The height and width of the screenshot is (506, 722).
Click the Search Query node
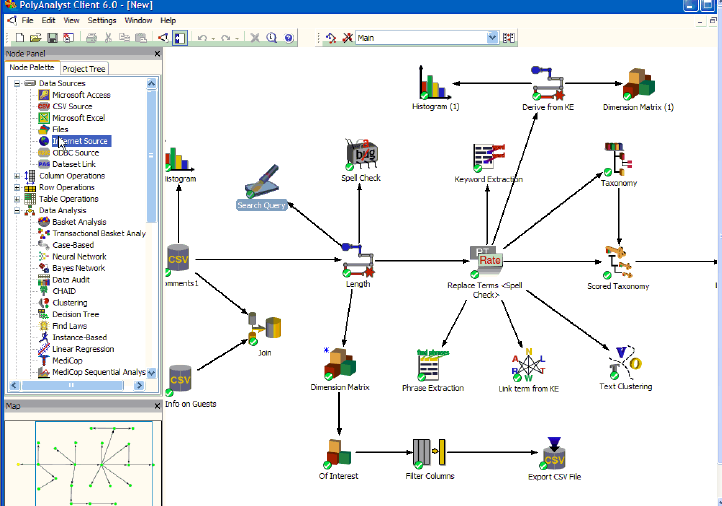coord(262,185)
